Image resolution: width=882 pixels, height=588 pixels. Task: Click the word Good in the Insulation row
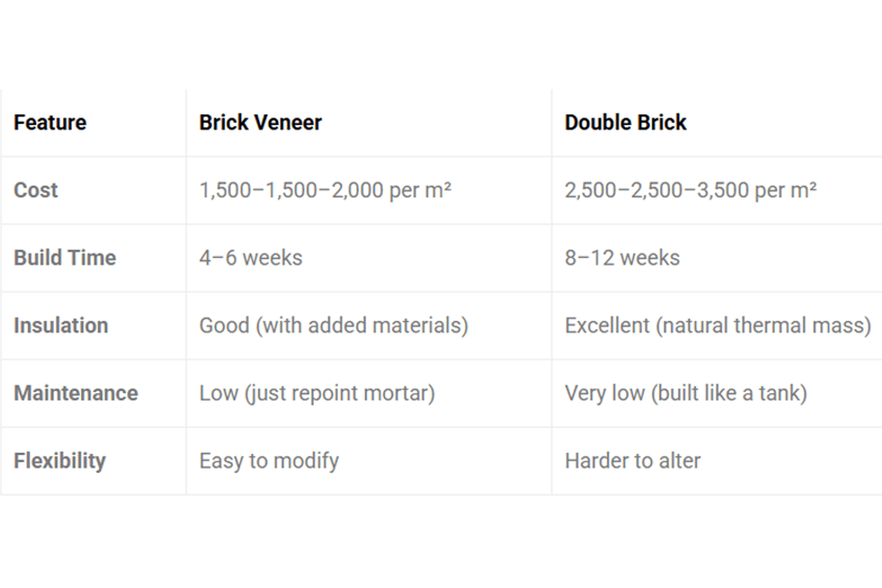click(x=224, y=325)
